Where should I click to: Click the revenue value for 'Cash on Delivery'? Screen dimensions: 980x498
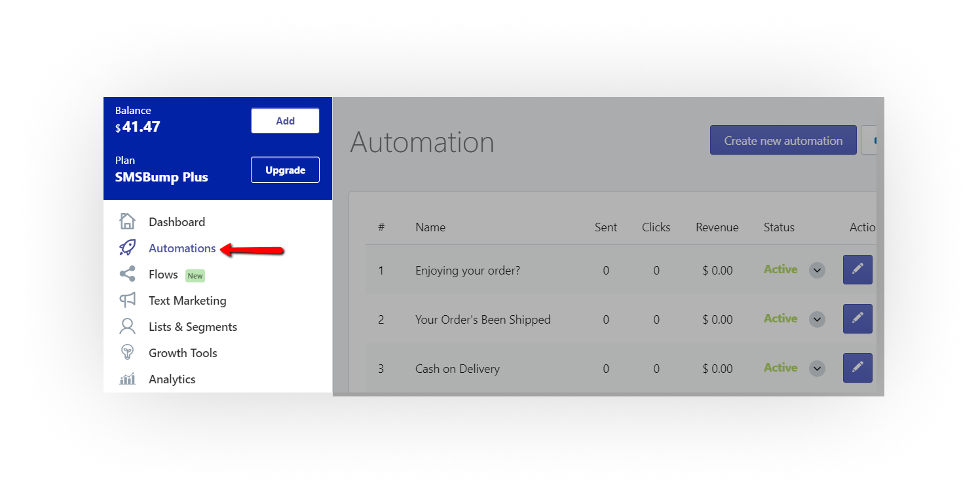pos(717,368)
